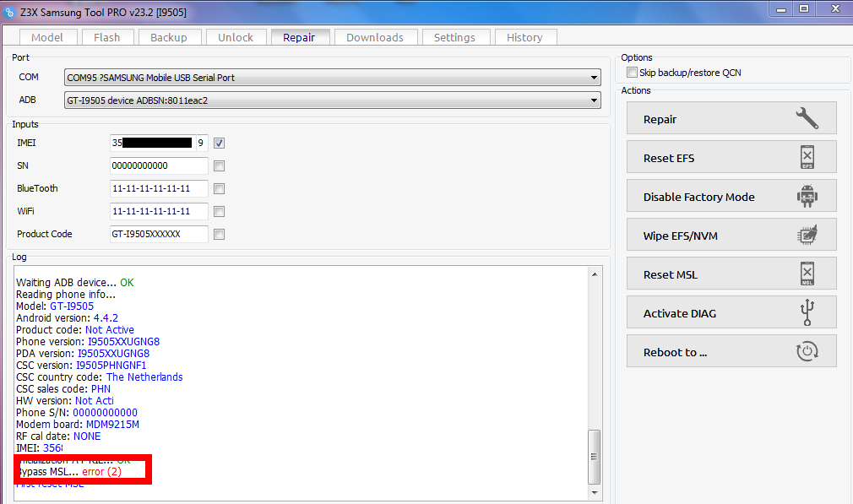
Task: Click the log scroll up arrow
Action: (594, 274)
